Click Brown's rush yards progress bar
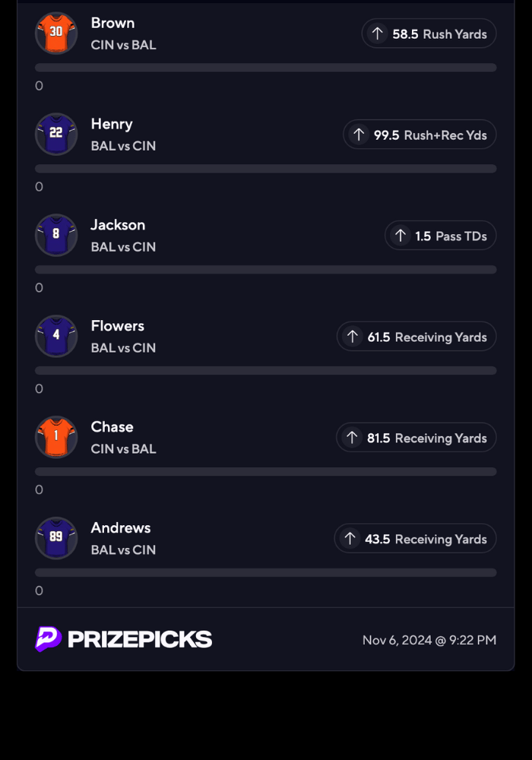The image size is (532, 760). point(266,68)
